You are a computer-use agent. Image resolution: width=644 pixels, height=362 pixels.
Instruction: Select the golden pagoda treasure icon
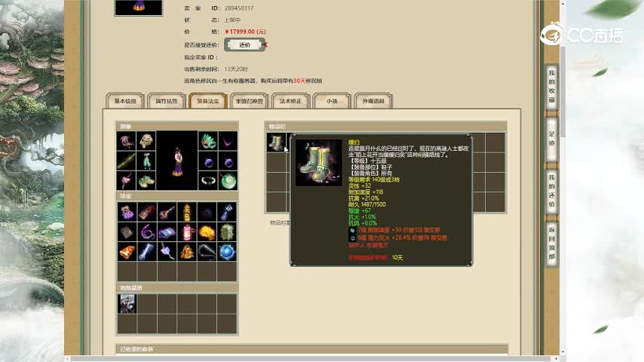tap(187, 213)
